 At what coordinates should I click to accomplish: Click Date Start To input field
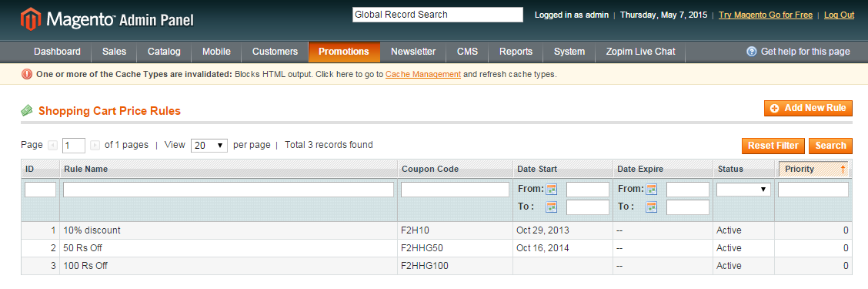[588, 207]
